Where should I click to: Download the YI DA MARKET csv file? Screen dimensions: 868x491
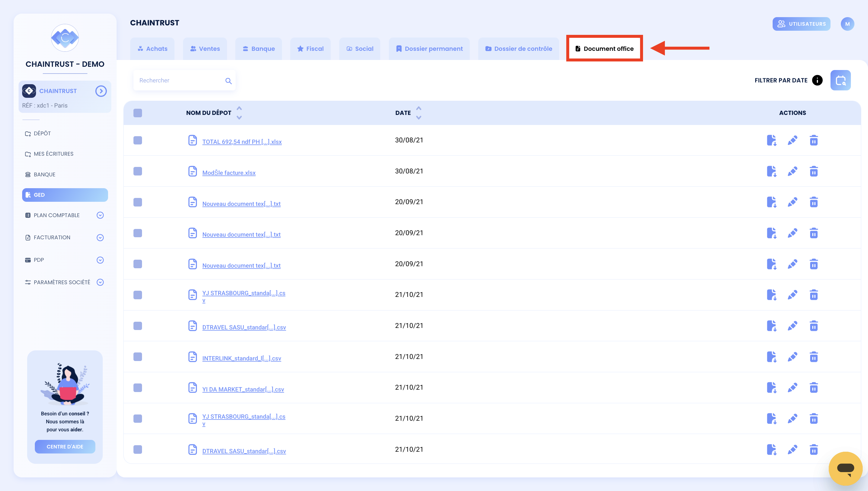coord(771,388)
